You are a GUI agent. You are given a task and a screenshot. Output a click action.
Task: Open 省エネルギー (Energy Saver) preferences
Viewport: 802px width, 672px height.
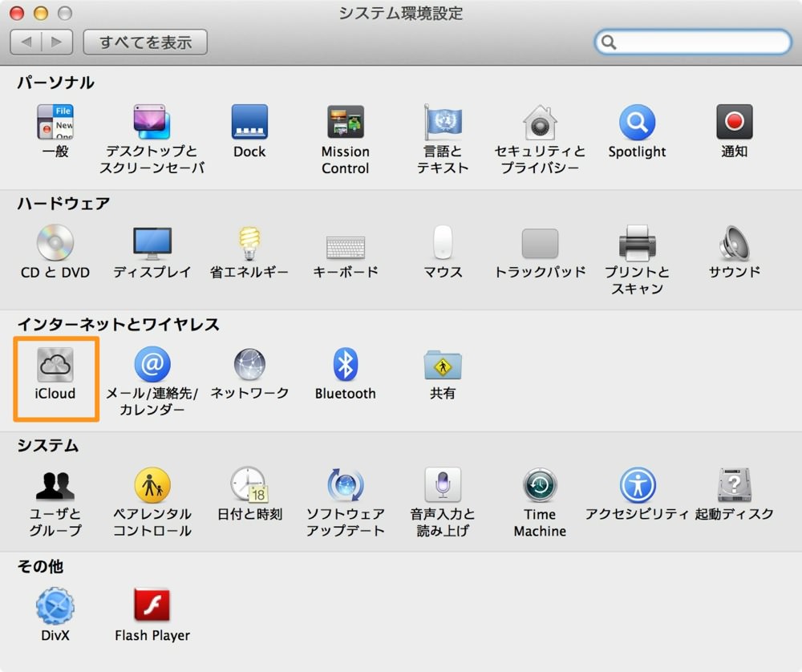249,242
